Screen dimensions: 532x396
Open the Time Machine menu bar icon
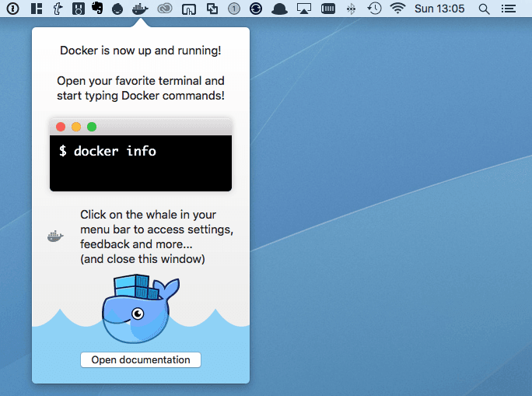374,9
